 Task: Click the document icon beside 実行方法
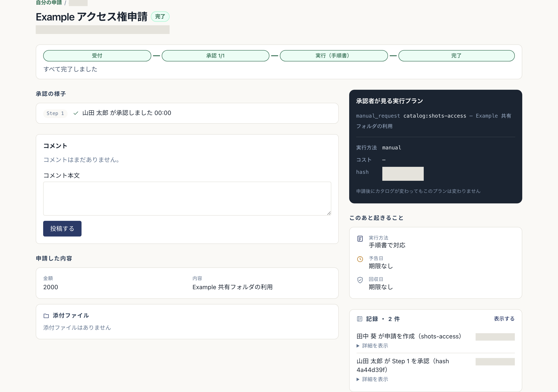pyautogui.click(x=360, y=239)
